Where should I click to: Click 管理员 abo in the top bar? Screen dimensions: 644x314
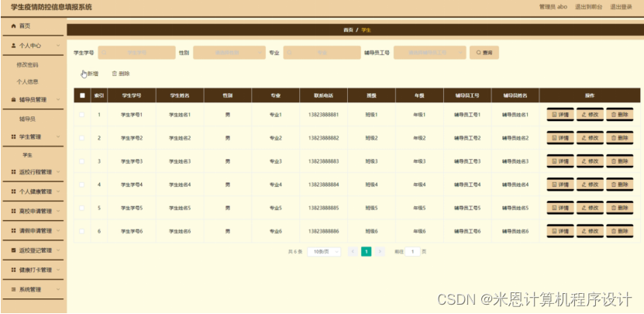point(553,7)
